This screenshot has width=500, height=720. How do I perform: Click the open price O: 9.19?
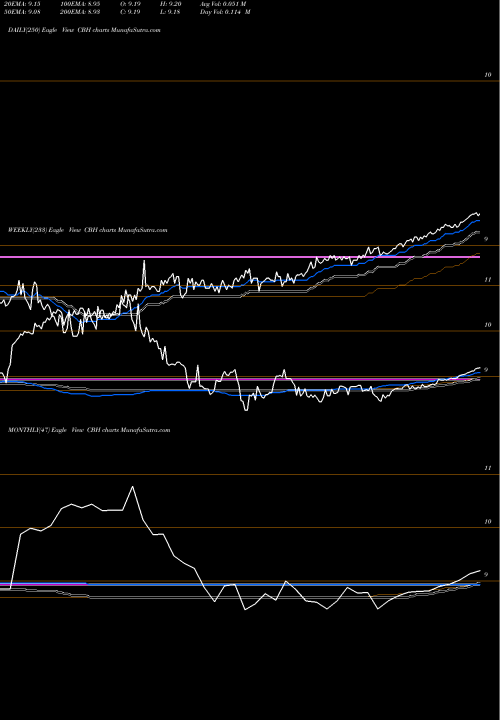(131, 4)
